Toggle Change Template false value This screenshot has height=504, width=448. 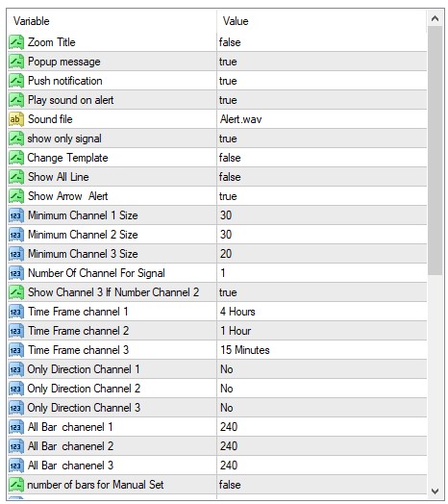(x=322, y=158)
